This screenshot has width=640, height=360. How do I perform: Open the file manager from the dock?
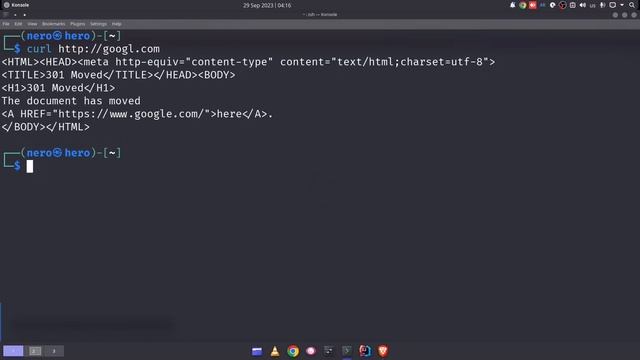(x=257, y=351)
